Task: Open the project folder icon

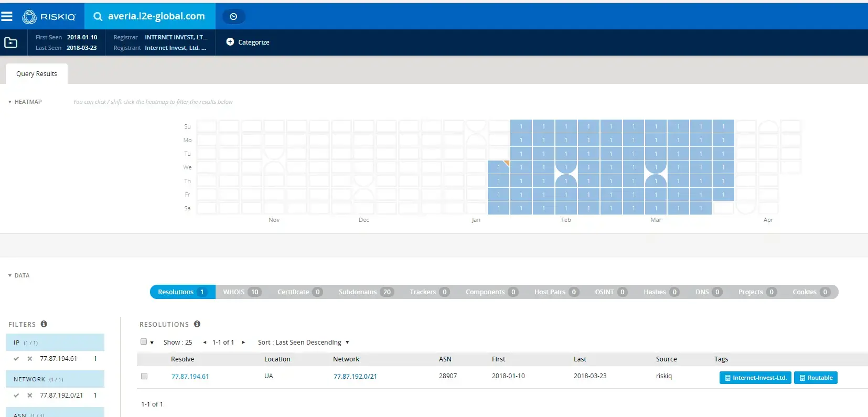Action: [11, 42]
